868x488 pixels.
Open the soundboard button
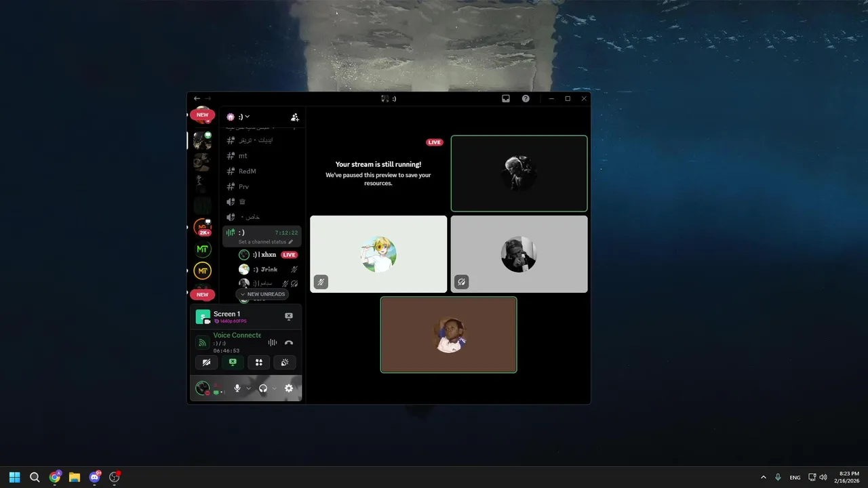tap(285, 363)
